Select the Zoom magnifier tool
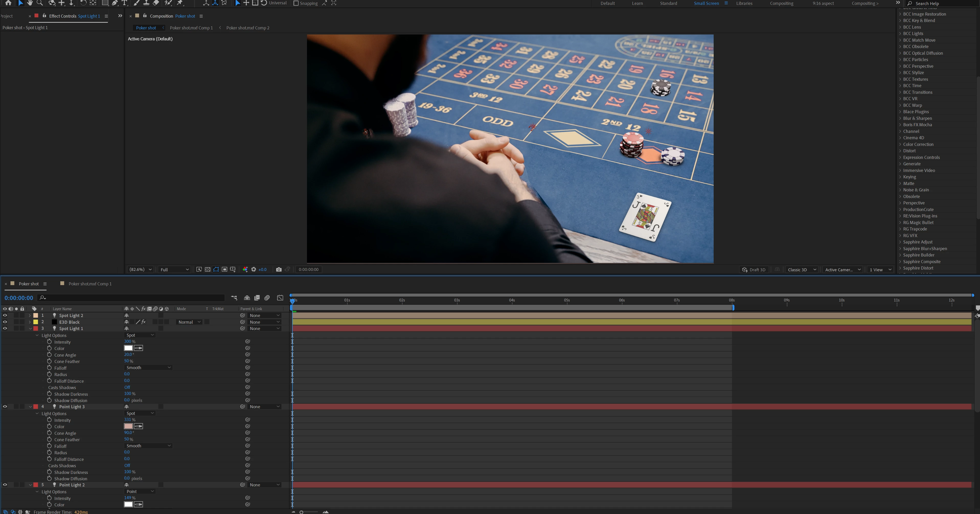This screenshot has height=514, width=980. click(40, 3)
